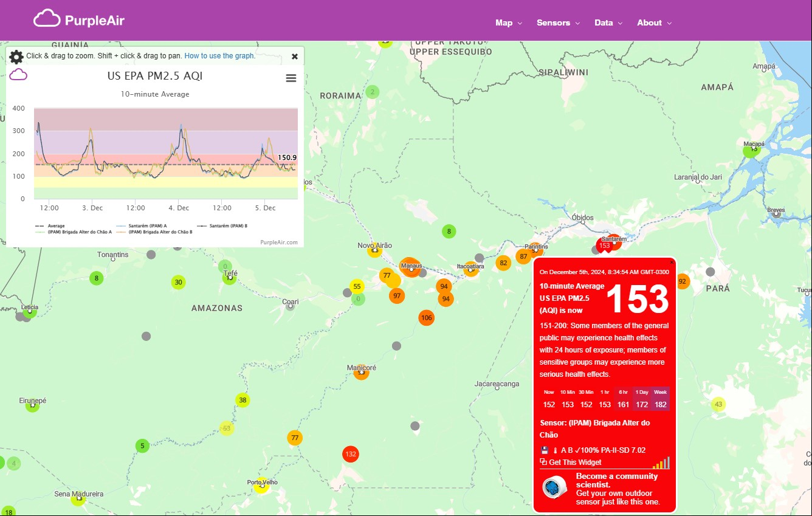812x516 pixels.
Task: Select the 6 hr averaging period
Action: [x=624, y=399]
